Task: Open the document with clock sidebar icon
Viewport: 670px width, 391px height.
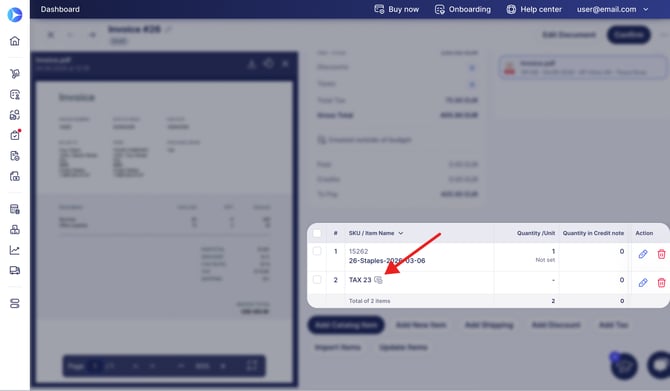Action: [x=15, y=156]
